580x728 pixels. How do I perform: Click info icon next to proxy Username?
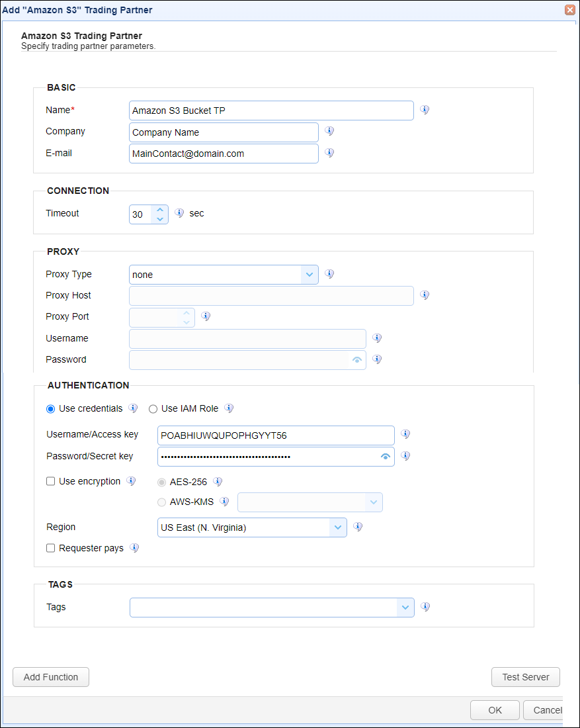377,338
